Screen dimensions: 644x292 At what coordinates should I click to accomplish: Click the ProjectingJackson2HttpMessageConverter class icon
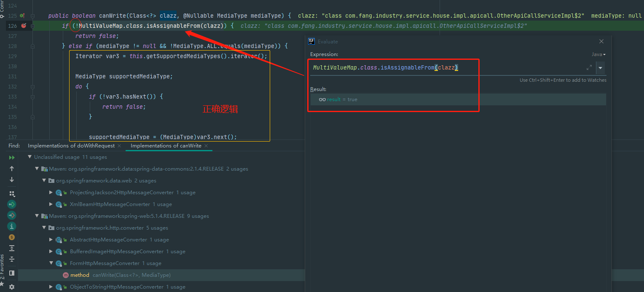(59, 193)
